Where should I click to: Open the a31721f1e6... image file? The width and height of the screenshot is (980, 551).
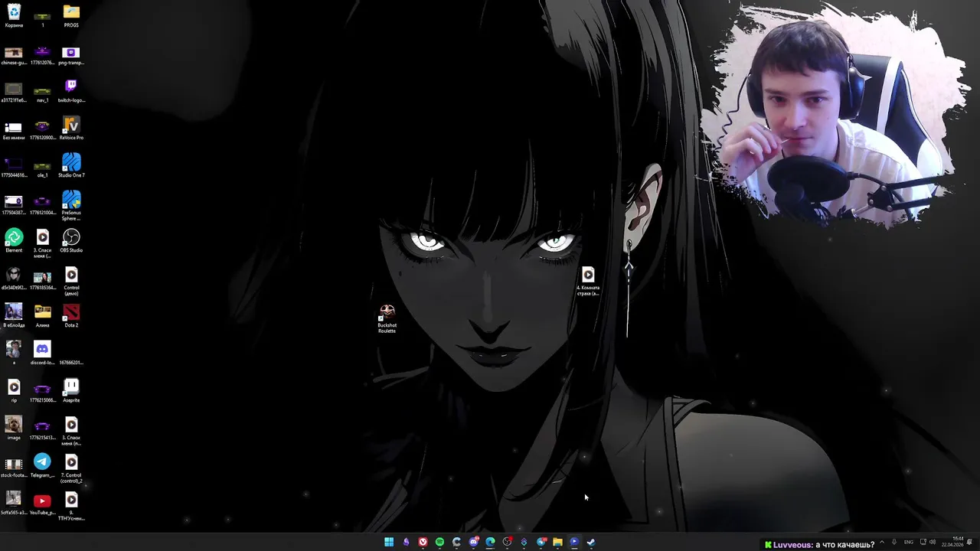click(14, 93)
